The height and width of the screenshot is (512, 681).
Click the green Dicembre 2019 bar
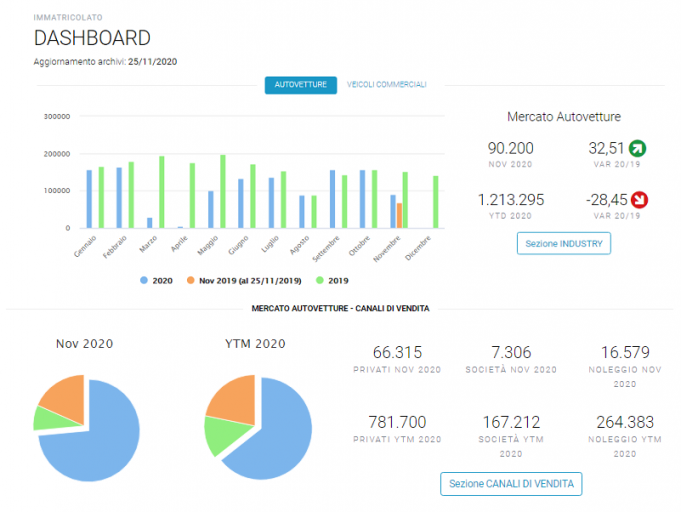coord(436,202)
